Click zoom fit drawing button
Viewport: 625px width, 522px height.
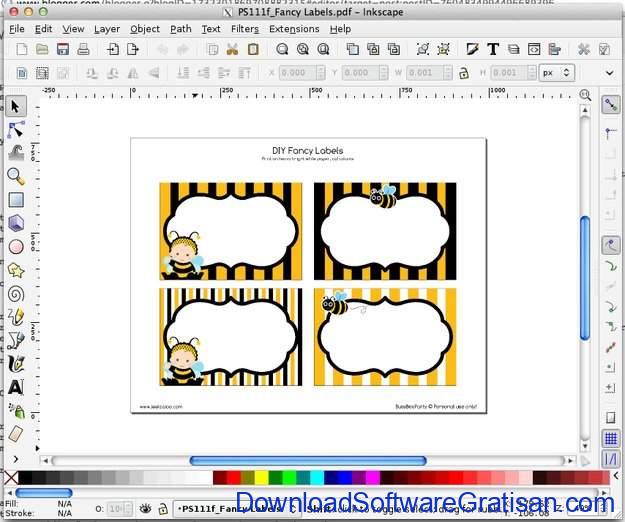click(x=303, y=49)
